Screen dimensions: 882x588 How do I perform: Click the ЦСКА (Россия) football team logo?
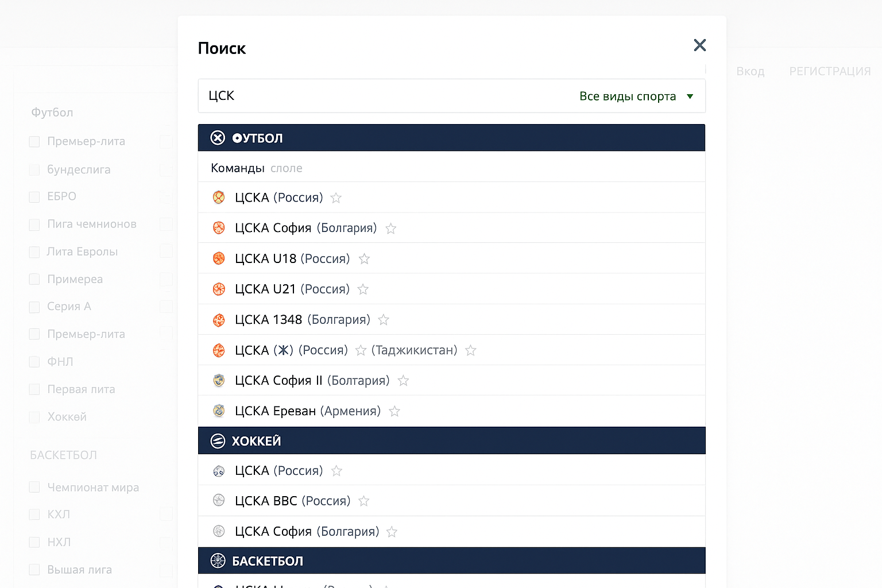pos(219,197)
